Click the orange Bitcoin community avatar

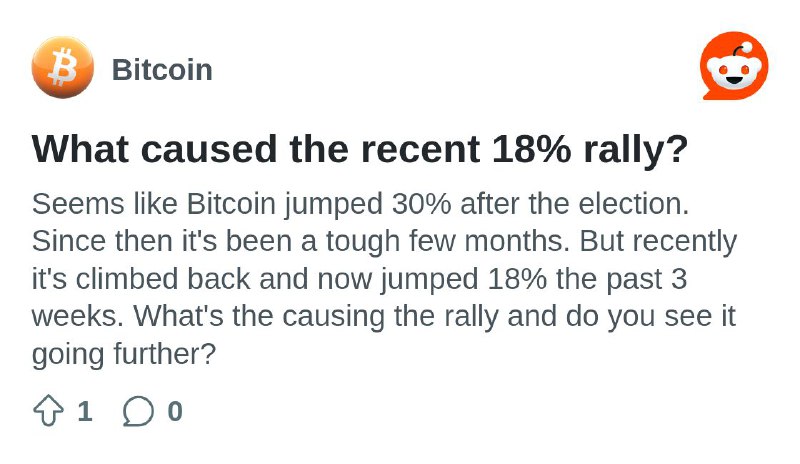point(63,68)
